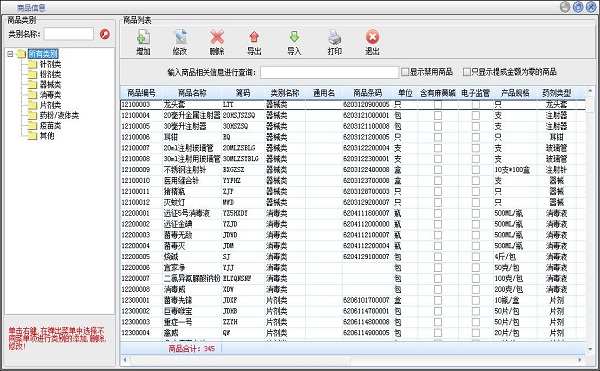The height and width of the screenshot is (371, 600).
Task: Check 只显示提成金额为零的商品 option
Action: pyautogui.click(x=466, y=72)
